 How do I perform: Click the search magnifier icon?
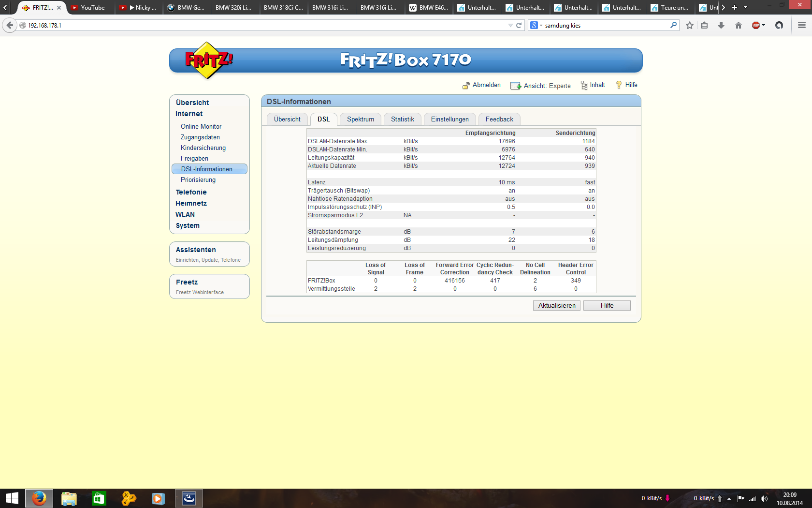(x=673, y=25)
